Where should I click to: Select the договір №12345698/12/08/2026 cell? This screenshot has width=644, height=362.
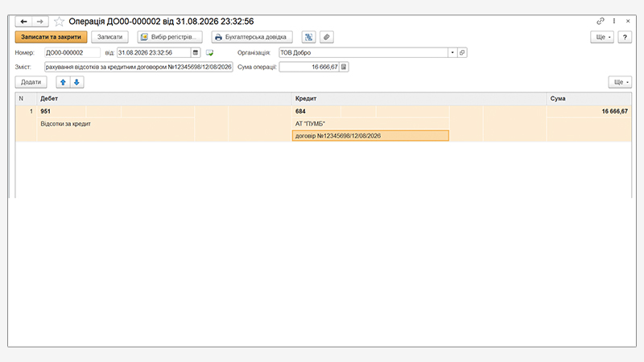370,136
